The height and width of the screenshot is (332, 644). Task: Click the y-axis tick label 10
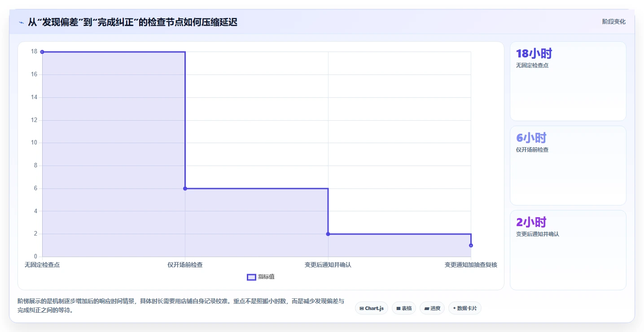pos(34,143)
